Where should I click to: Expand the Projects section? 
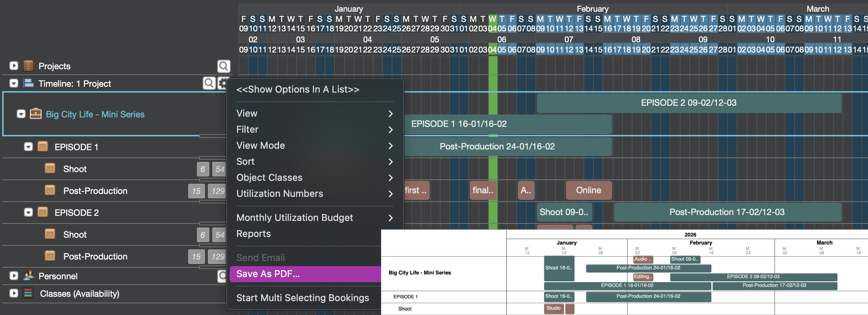pyautogui.click(x=14, y=66)
